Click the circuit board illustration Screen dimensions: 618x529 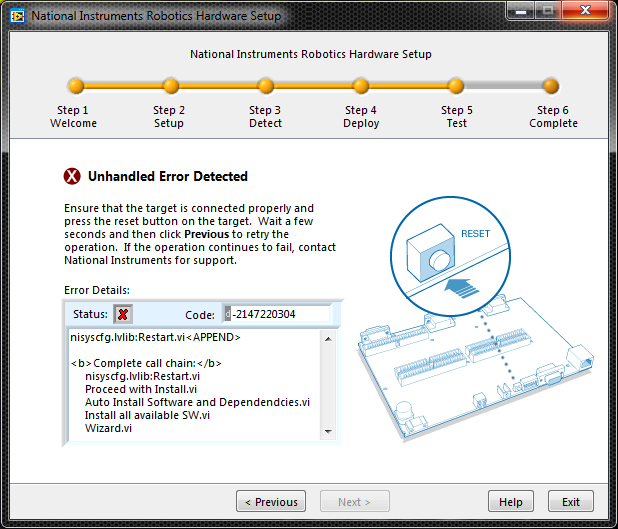pos(476,367)
